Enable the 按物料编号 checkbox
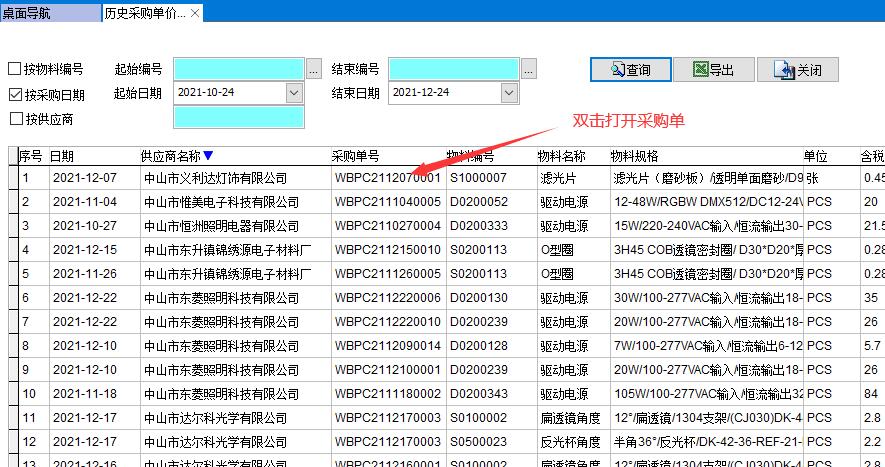 15,69
